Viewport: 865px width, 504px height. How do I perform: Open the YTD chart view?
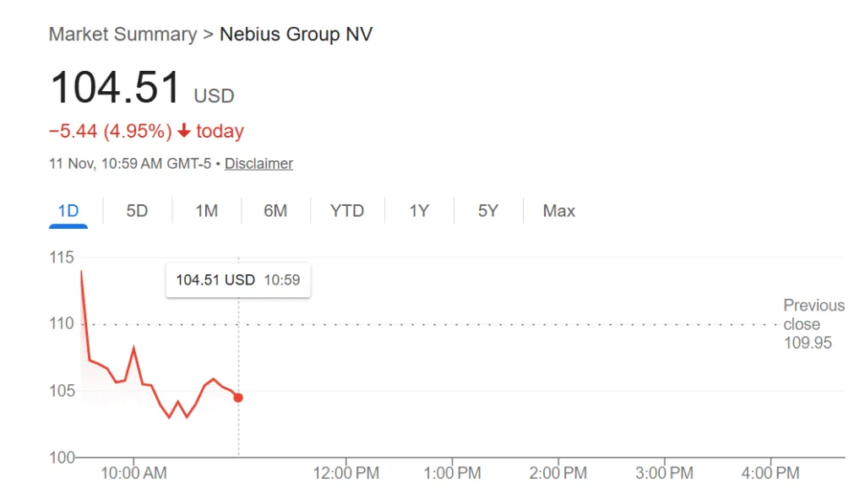(x=346, y=210)
